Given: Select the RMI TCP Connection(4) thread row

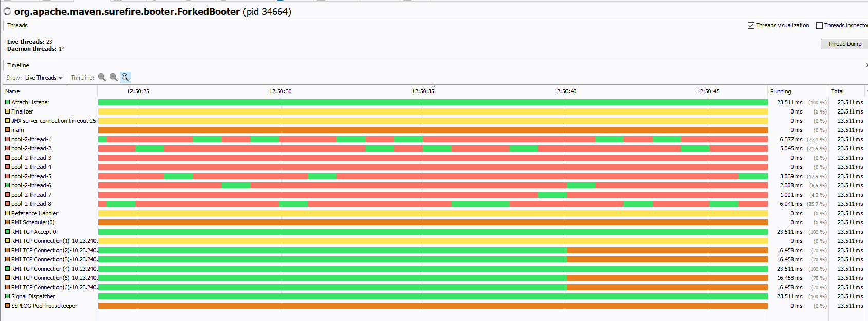Looking at the screenshot, I should click(x=434, y=269).
